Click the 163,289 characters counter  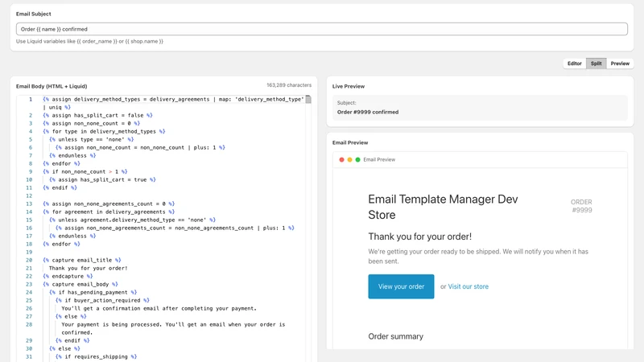coord(289,85)
